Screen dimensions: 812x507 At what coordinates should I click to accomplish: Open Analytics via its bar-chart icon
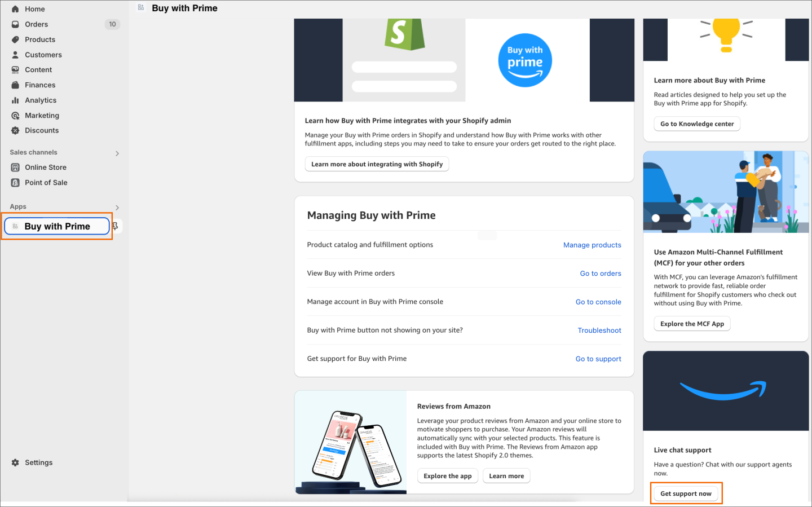pos(15,100)
